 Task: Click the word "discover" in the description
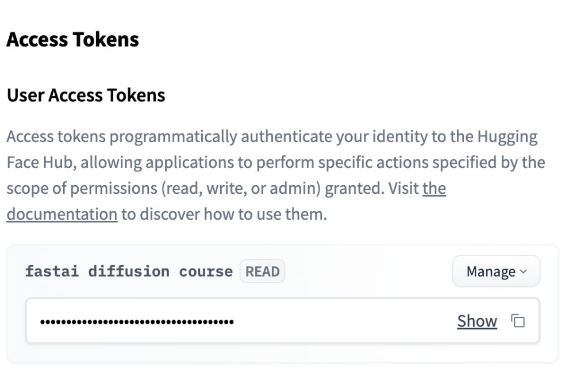tap(171, 215)
